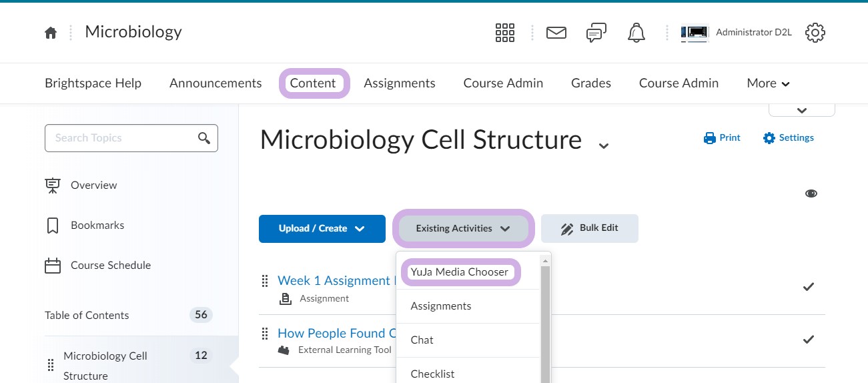Open the subscription alerts chat icon

pyautogui.click(x=596, y=33)
